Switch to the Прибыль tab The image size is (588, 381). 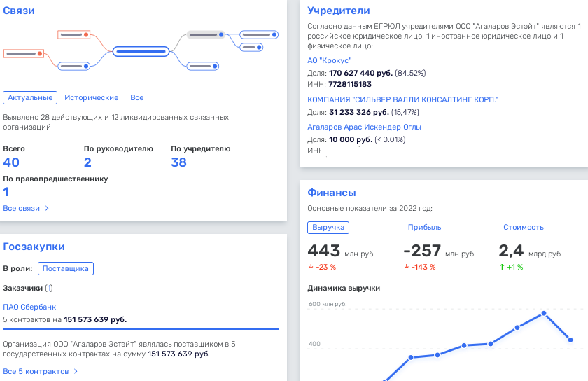(424, 228)
